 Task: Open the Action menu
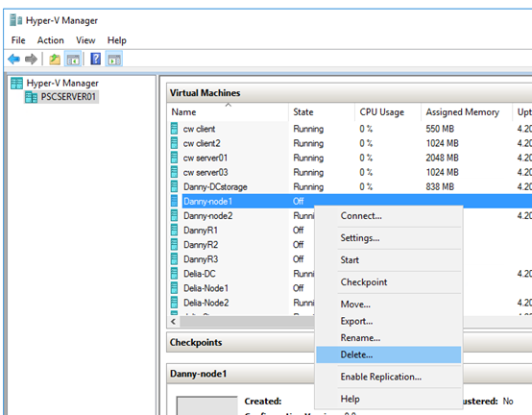click(51, 40)
